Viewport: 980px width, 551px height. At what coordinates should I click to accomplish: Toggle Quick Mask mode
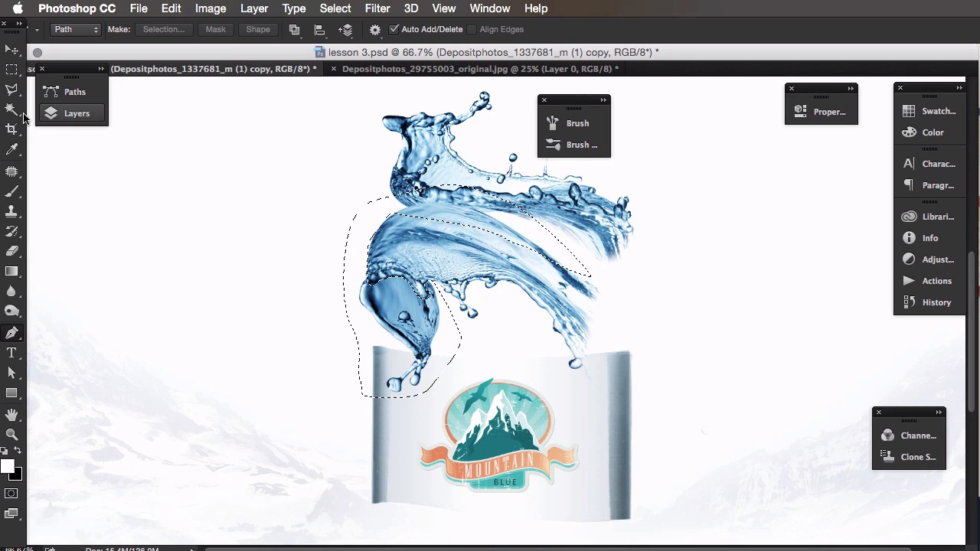pos(11,494)
